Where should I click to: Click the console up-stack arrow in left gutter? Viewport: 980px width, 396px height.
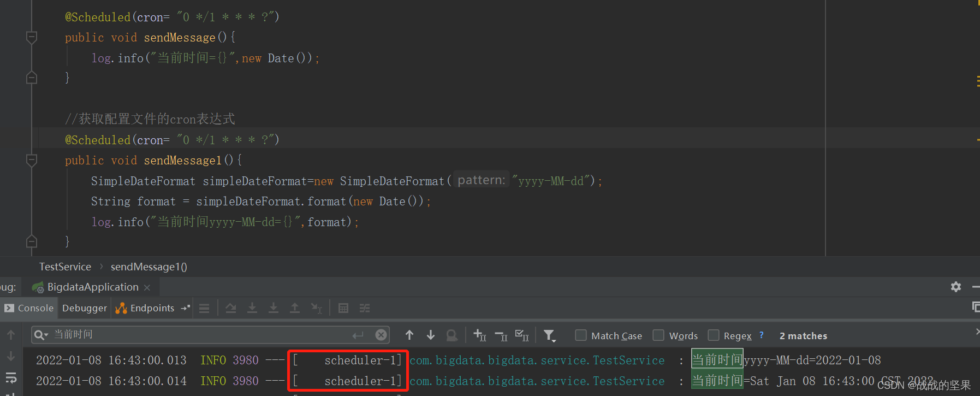click(11, 335)
